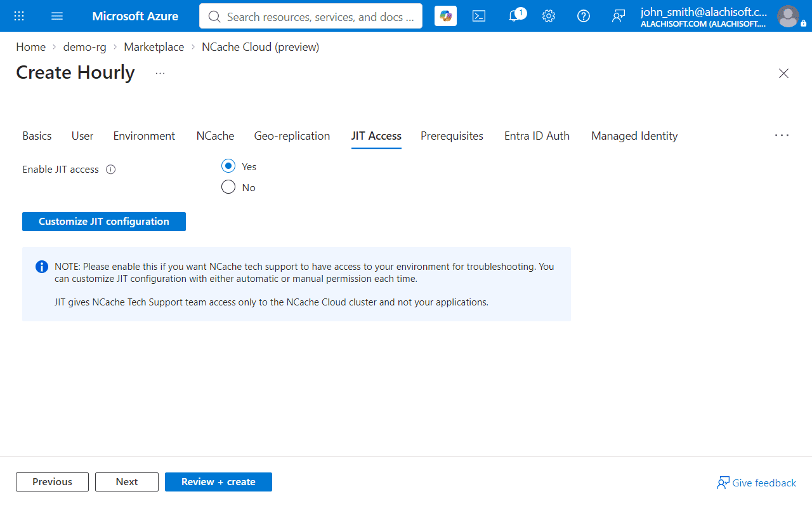Click Review + create button
The width and height of the screenshot is (812, 508).
(x=218, y=482)
